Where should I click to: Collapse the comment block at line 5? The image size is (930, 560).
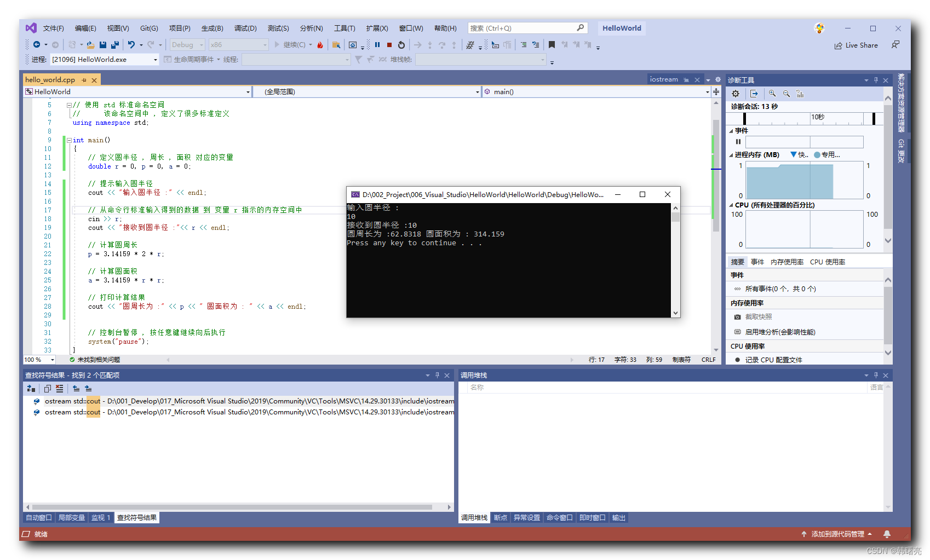69,105
